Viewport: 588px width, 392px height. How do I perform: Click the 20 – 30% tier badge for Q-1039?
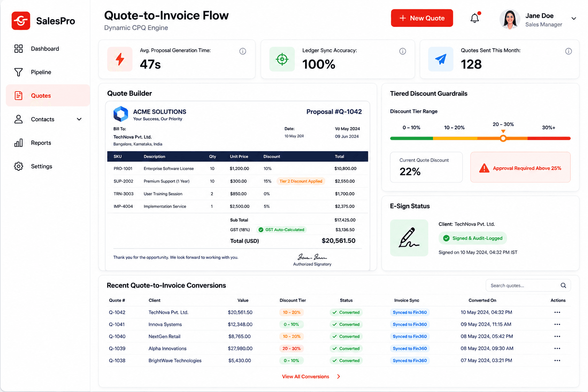point(292,348)
